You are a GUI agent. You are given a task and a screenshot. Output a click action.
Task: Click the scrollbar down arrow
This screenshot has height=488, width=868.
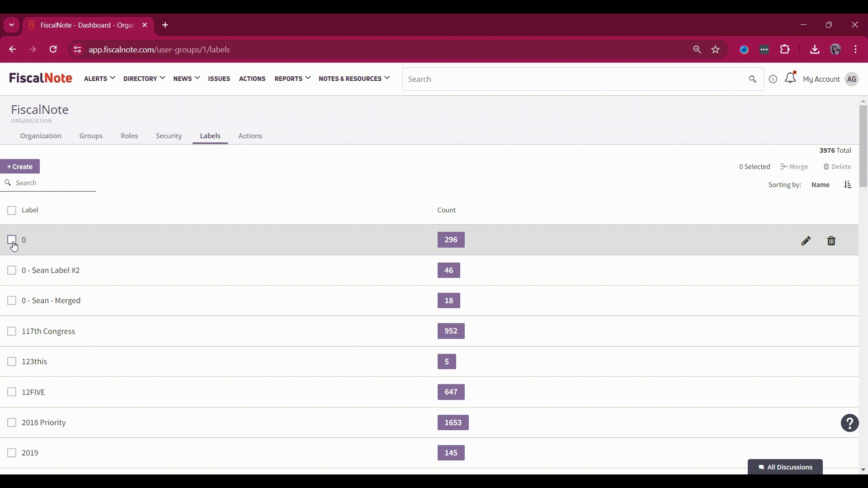coord(863,469)
